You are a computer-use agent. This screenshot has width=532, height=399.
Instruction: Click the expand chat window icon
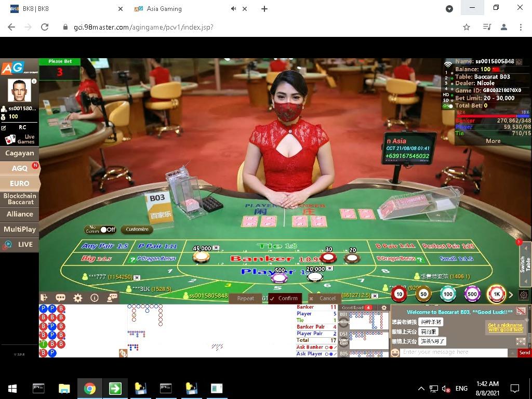[521, 341]
